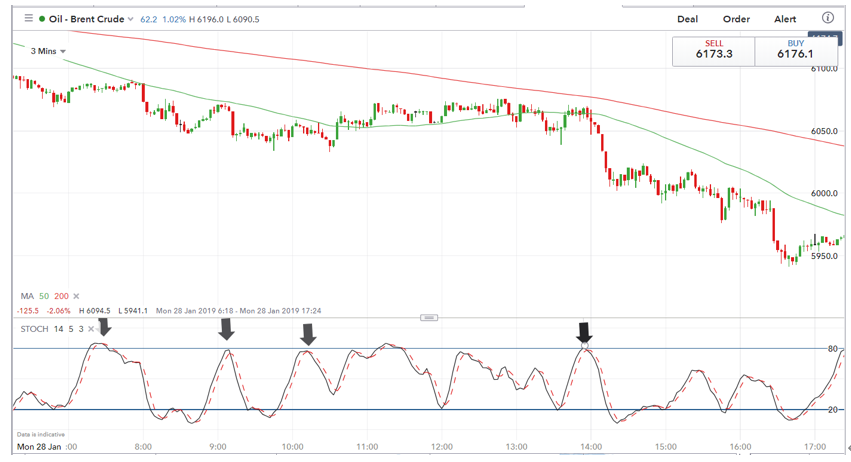The image size is (851, 462).
Task: Open the info icon in the top right
Action: (828, 18)
